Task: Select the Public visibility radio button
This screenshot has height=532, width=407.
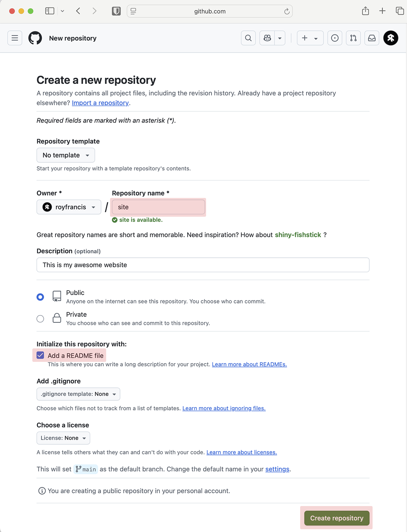Action: 40,297
